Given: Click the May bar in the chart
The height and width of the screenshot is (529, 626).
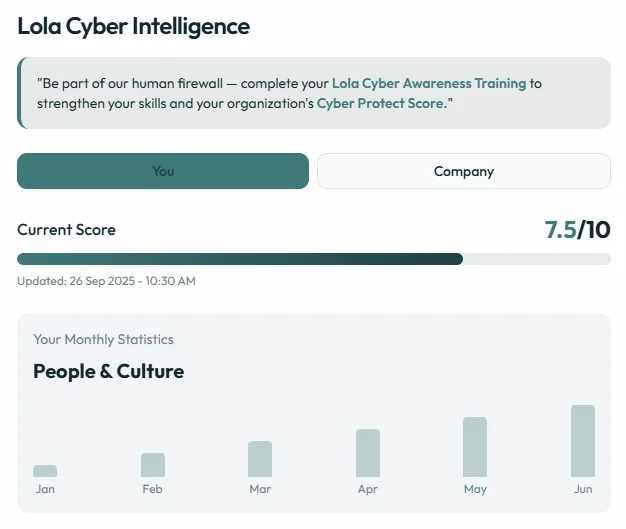Looking at the screenshot, I should click(x=475, y=446).
